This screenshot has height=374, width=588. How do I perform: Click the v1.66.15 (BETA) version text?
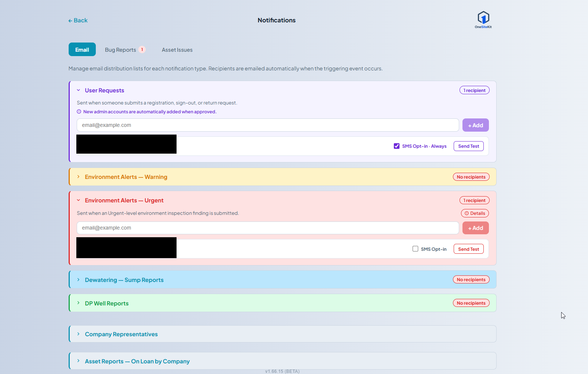[282, 371]
